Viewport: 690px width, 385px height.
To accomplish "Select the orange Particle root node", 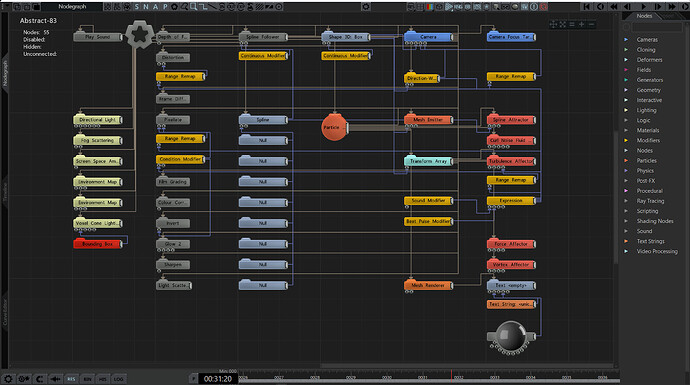I will point(334,127).
